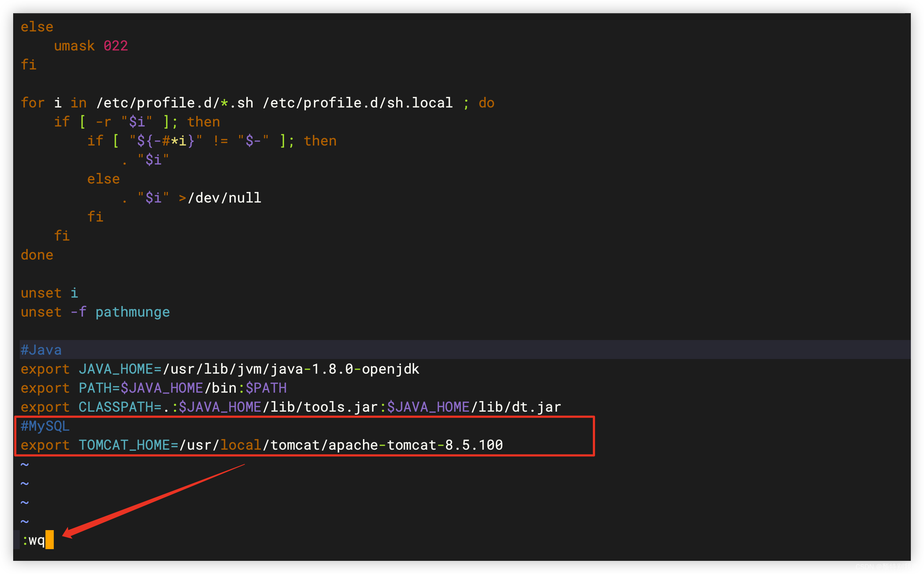Click CLASSPATH in the export line
The image size is (924, 574).
[x=116, y=407]
